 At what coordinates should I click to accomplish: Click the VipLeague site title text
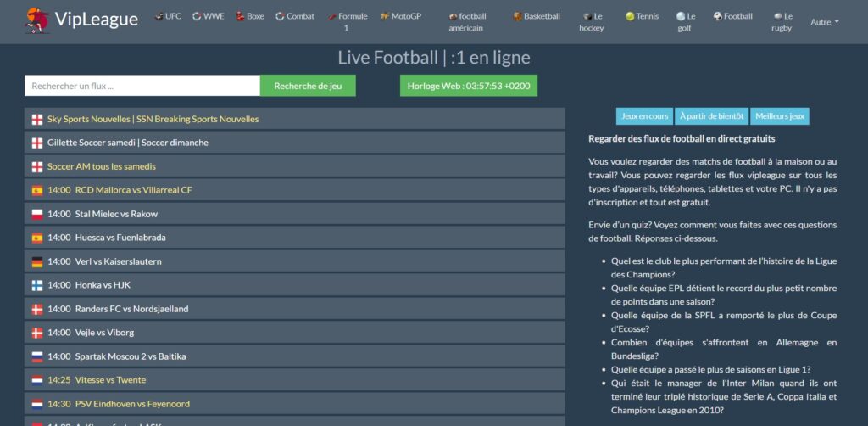pyautogui.click(x=97, y=20)
